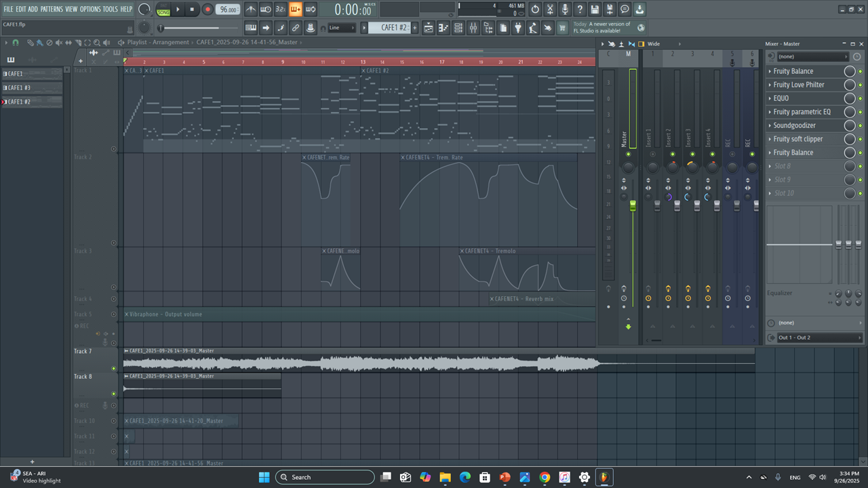Select the CAFE1 #3 pattern in the picker
Viewport: 868px width, 488px height.
[x=32, y=87]
